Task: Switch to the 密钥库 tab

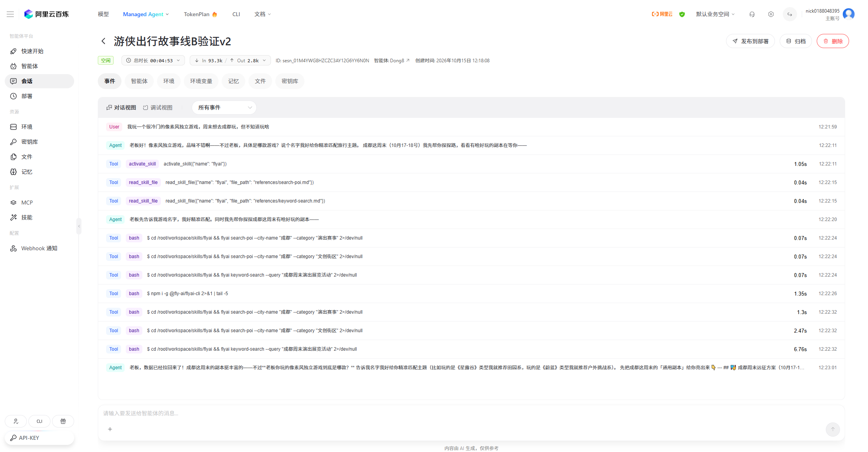Action: click(290, 81)
